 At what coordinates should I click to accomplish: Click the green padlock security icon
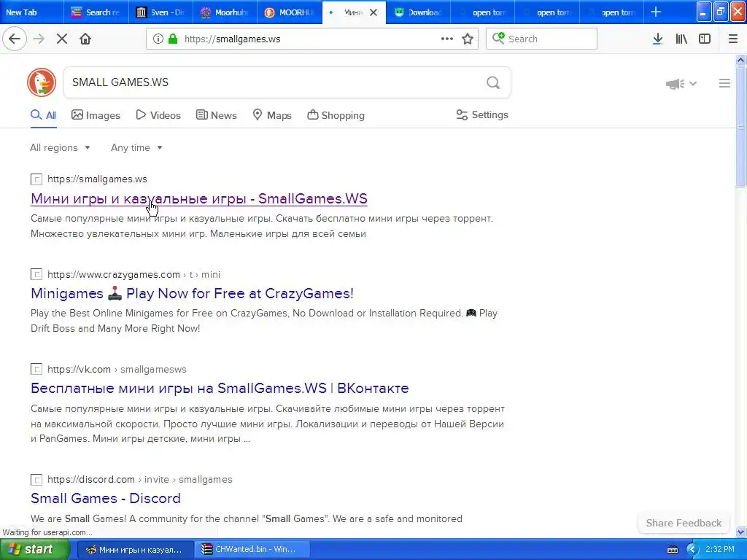pos(173,39)
